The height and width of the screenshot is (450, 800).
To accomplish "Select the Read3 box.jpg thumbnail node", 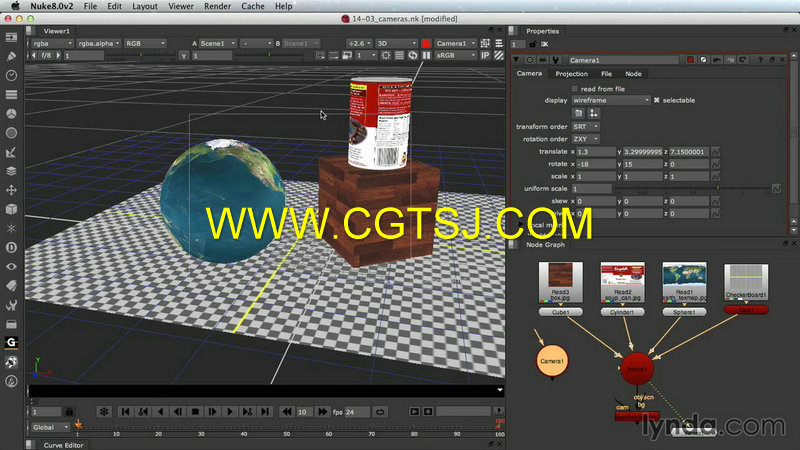I will point(561,282).
